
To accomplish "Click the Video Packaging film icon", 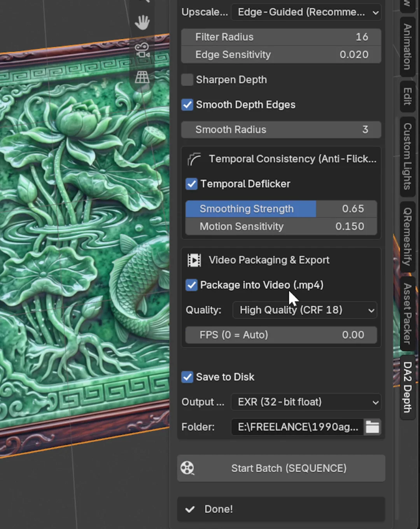I will tap(194, 260).
